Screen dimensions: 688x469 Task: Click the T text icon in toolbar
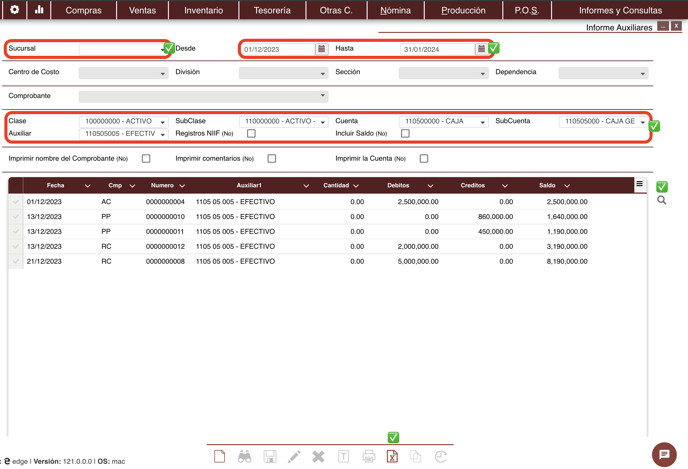344,457
